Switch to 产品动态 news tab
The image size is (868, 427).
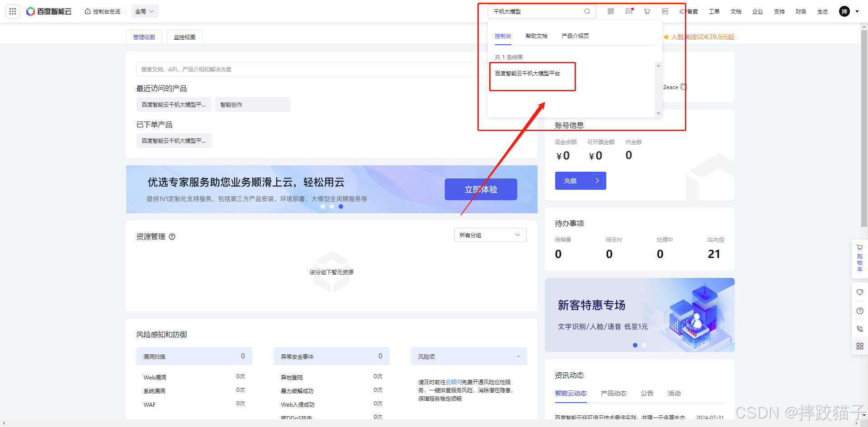pyautogui.click(x=613, y=393)
